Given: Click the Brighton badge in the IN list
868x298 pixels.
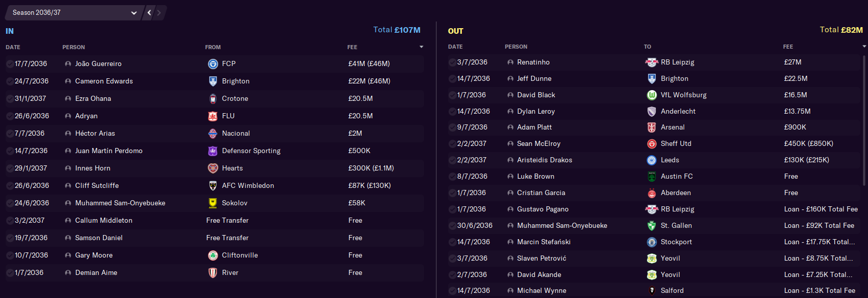Looking at the screenshot, I should point(213,81).
